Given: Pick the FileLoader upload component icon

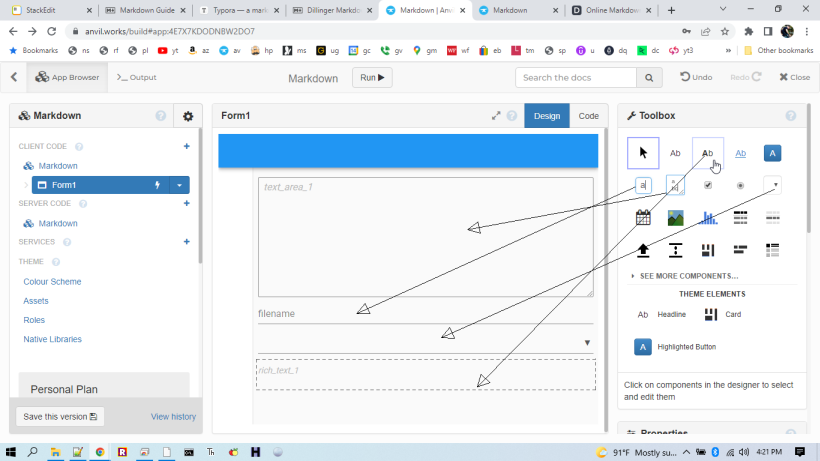Looking at the screenshot, I should [x=643, y=249].
